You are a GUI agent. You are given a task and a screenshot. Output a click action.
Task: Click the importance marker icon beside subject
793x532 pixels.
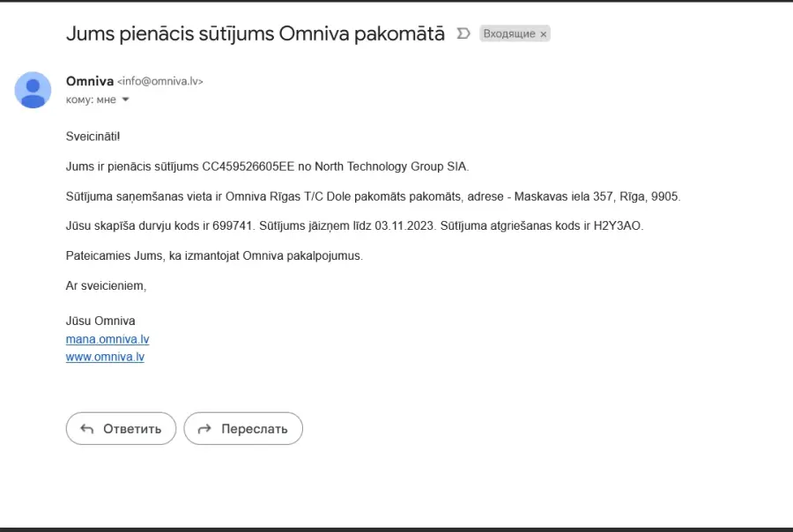tap(463, 33)
